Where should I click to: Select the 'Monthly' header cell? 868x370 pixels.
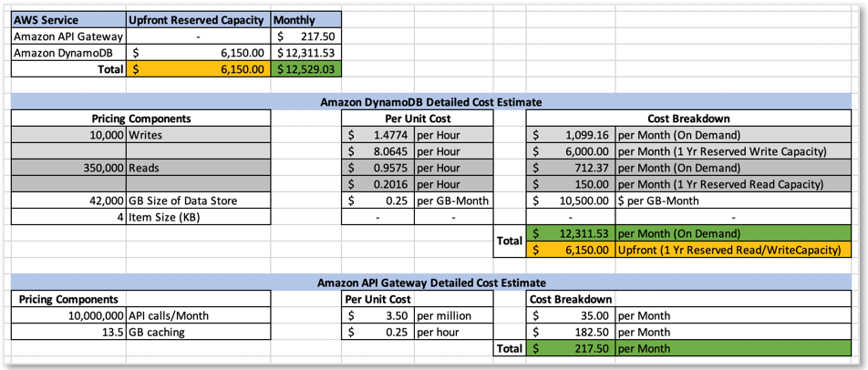tap(306, 20)
